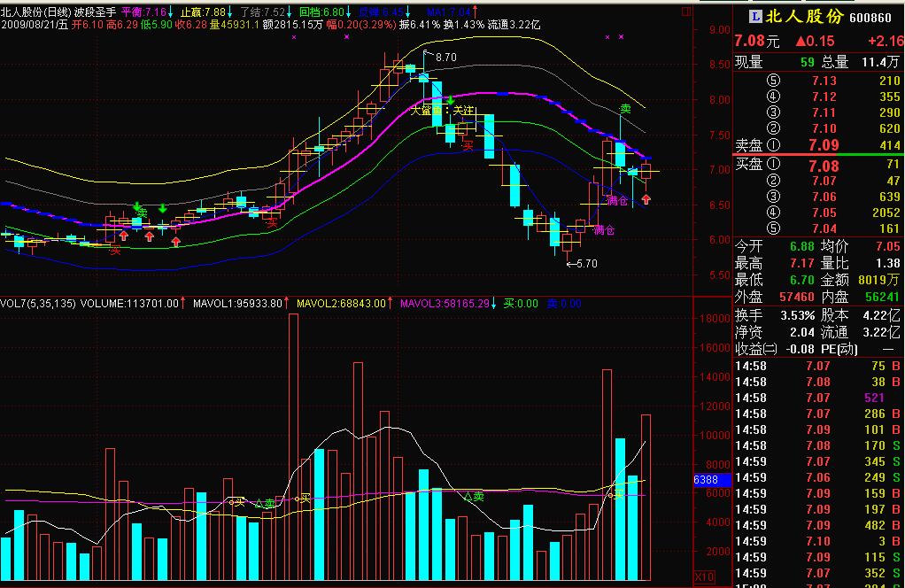
Task: Click the 回档:6.80 indicator value
Action: pos(322,12)
